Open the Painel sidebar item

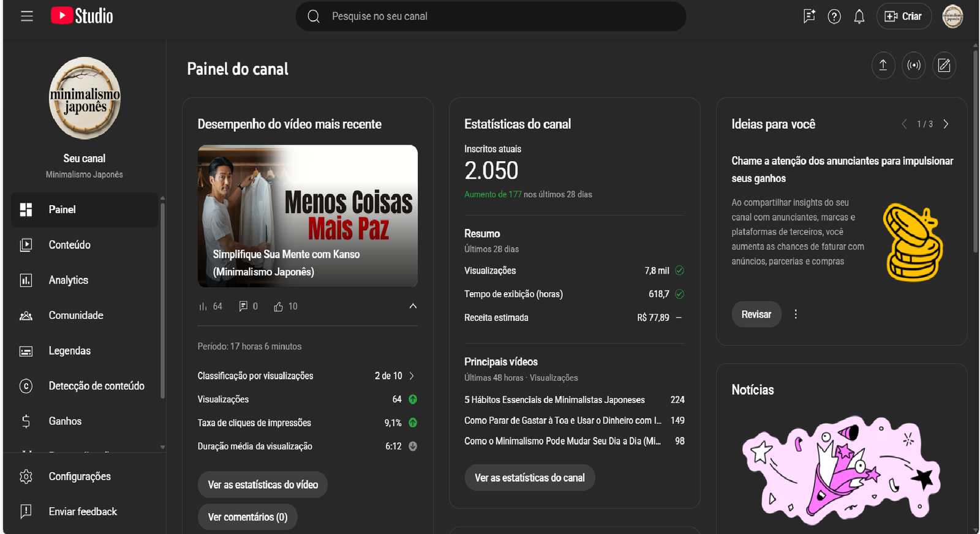point(85,209)
